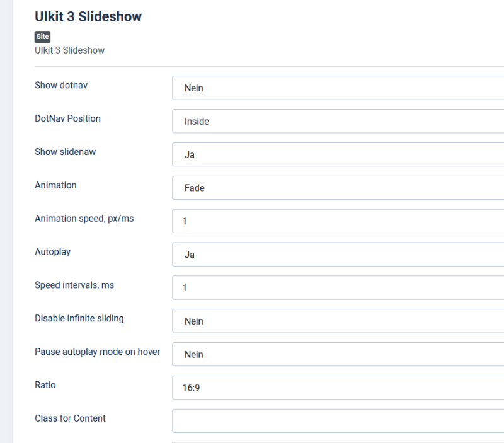This screenshot has height=443, width=504.
Task: Click the Animation speed input field
Action: pyautogui.click(x=338, y=221)
